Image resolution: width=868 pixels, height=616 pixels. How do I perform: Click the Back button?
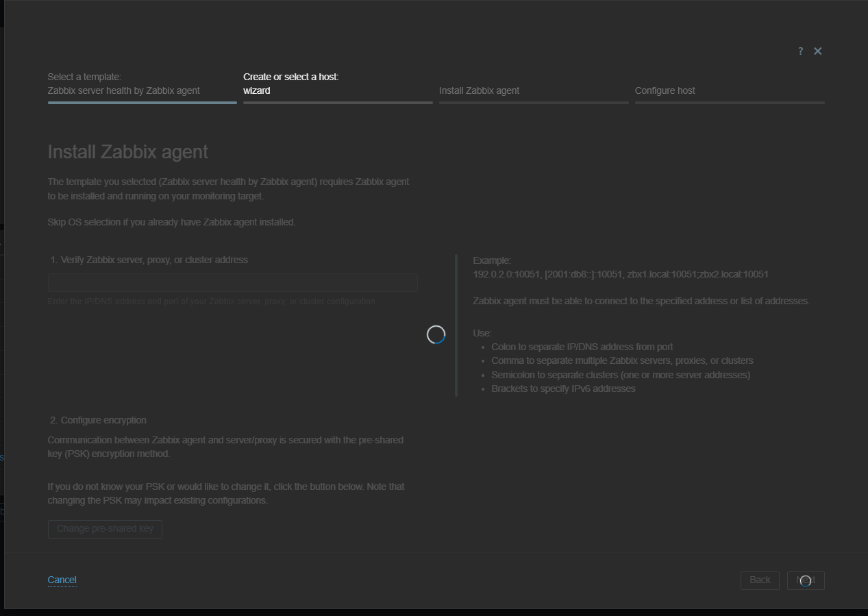(x=760, y=580)
